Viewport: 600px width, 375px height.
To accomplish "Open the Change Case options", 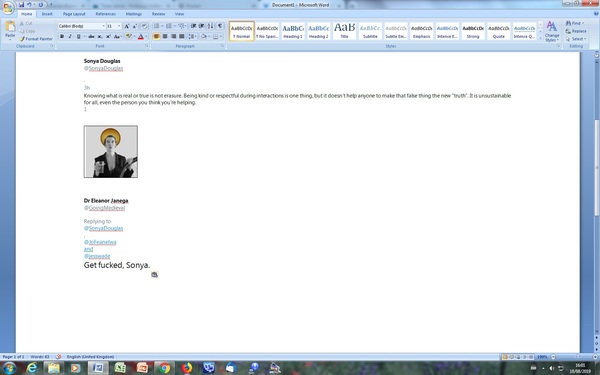I will pos(117,36).
